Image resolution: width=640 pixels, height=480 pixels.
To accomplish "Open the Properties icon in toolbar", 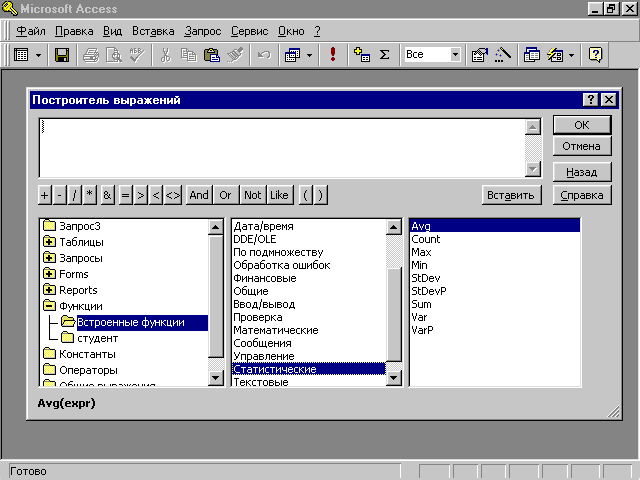I will point(480,55).
